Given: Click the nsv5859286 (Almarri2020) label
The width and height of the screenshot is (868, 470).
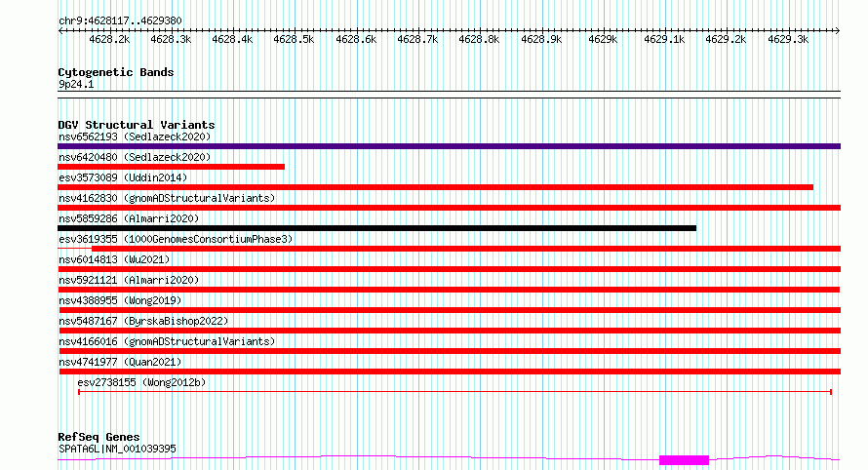Looking at the screenshot, I should [129, 218].
